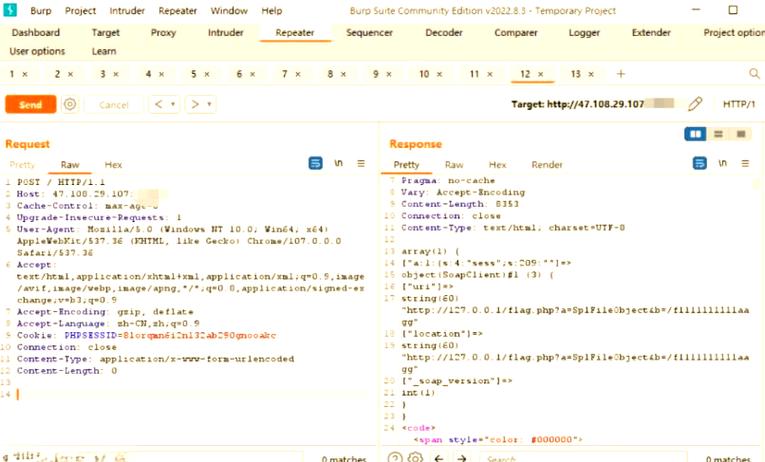Switch Response view to Render
This screenshot has width=765, height=462.
click(x=546, y=165)
